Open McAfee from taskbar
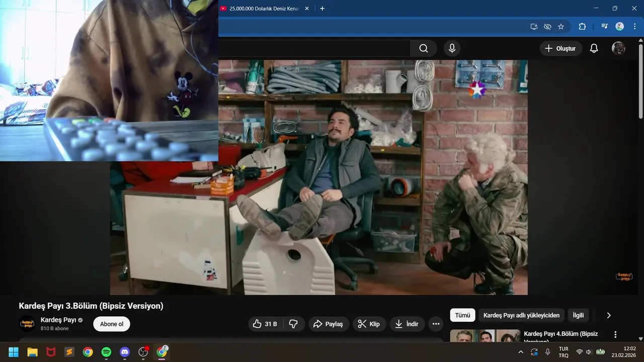644x362 pixels. (51, 352)
